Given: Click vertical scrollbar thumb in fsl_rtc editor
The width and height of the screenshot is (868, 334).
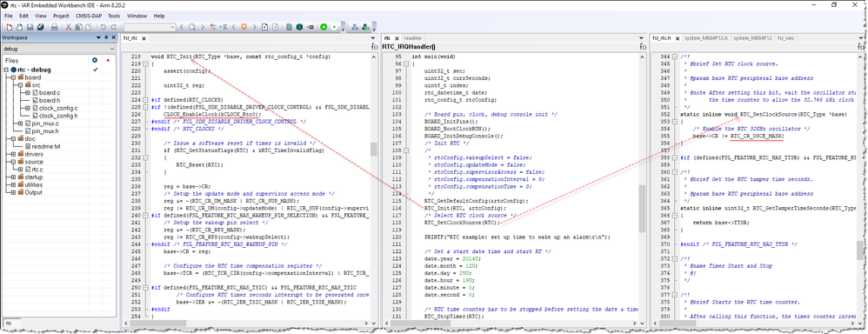Looking at the screenshot, I should pos(374,150).
